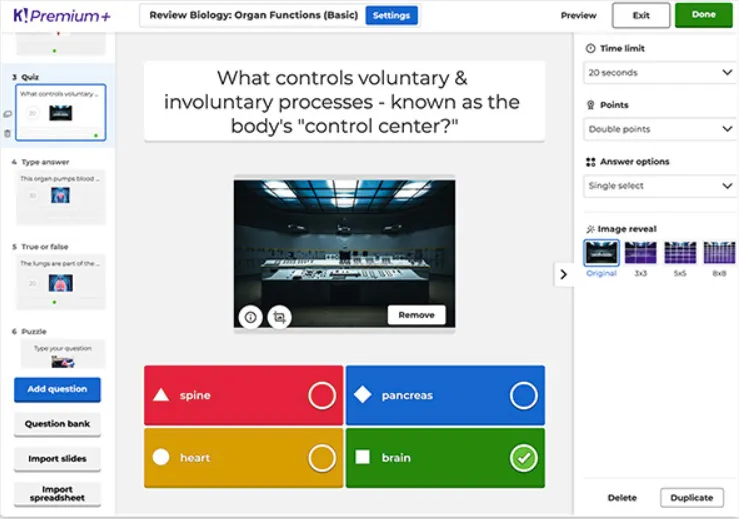739x519 pixels.
Task: Select slide 4 Type answer
Action: coord(61,197)
